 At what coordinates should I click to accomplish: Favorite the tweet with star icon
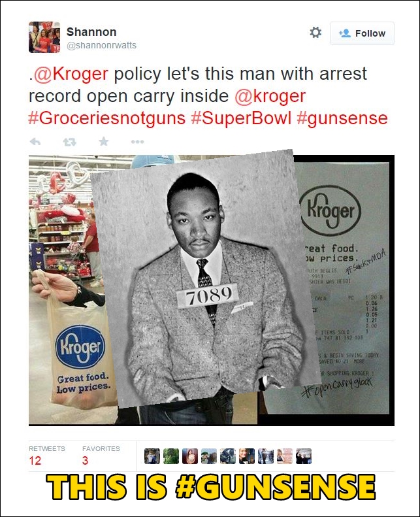(103, 141)
